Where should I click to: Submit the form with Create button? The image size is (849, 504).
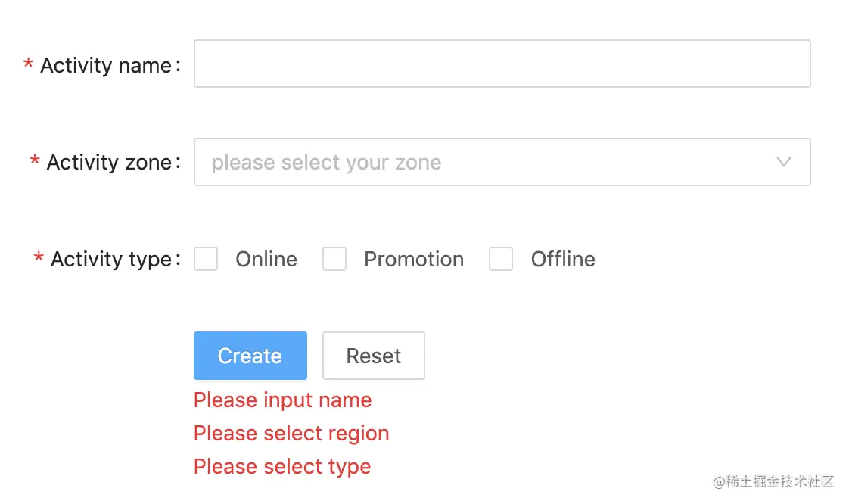pyautogui.click(x=250, y=356)
